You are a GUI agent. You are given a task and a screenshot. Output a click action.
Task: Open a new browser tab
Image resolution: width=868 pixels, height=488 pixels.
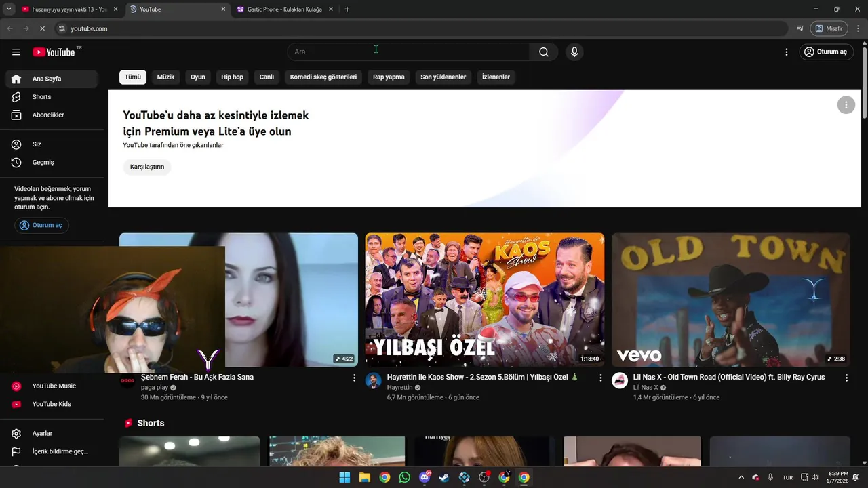(x=347, y=9)
